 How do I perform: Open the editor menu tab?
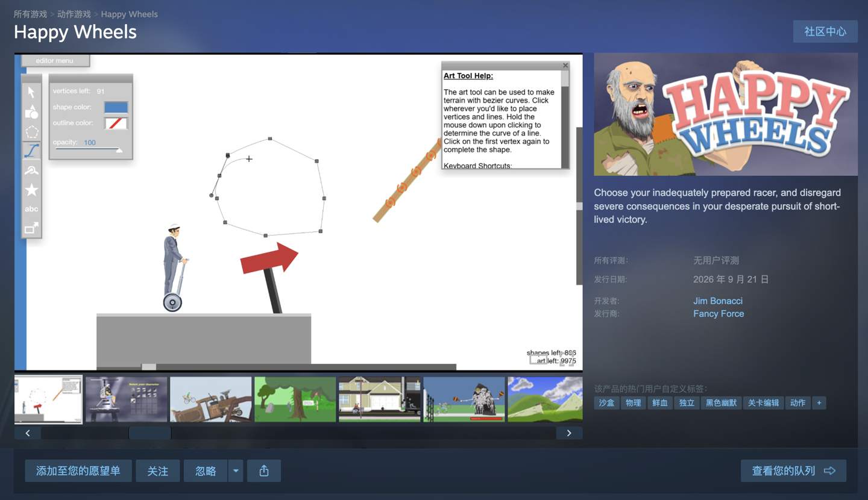pos(55,60)
